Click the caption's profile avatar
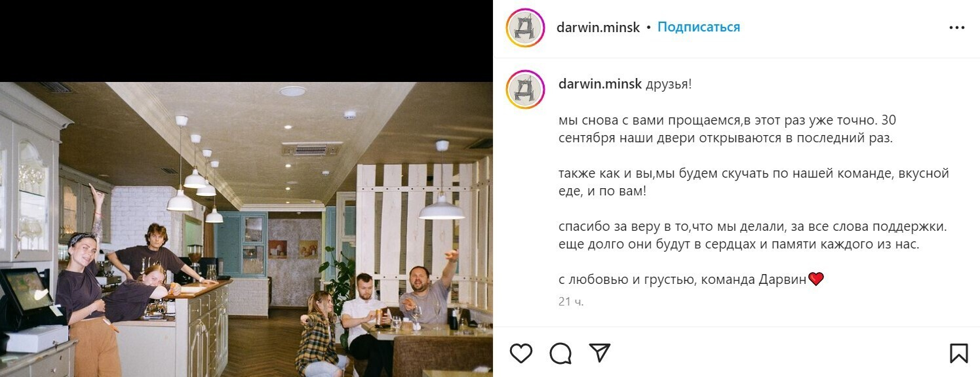The image size is (980, 377). click(526, 90)
